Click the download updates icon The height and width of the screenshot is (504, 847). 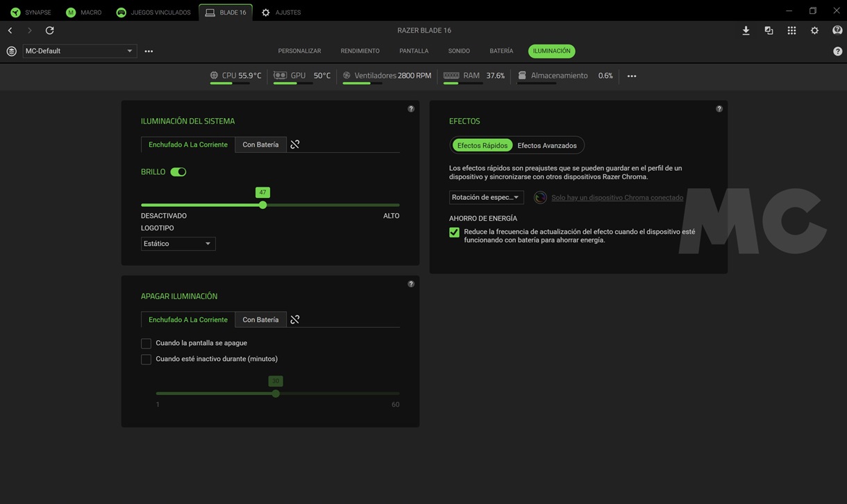pyautogui.click(x=746, y=31)
